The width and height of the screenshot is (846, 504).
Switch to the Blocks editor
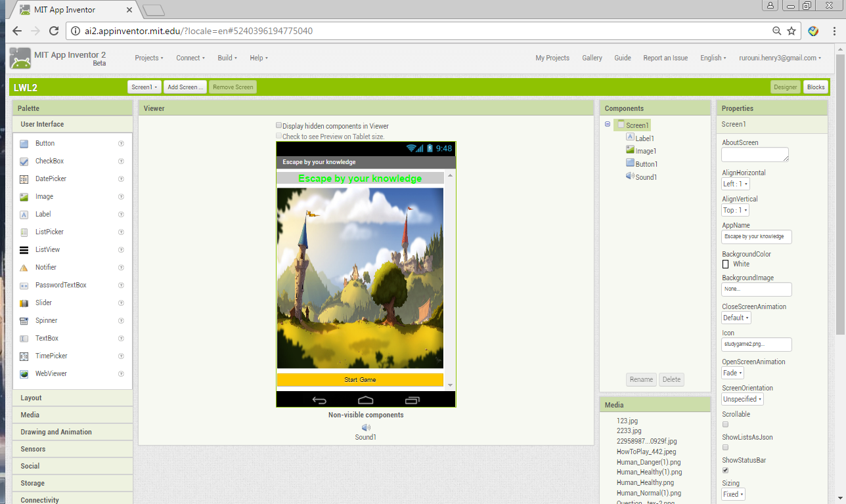point(816,87)
